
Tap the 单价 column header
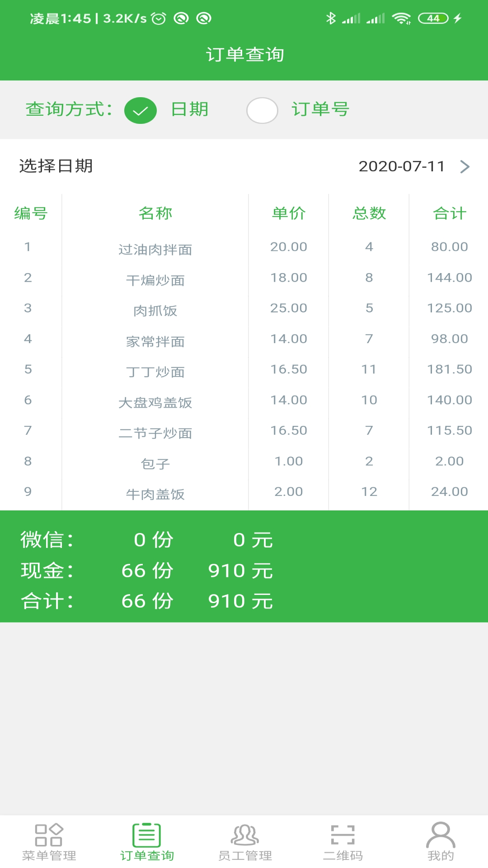click(288, 213)
